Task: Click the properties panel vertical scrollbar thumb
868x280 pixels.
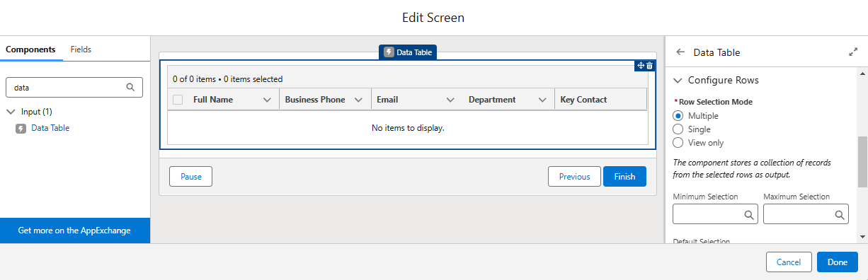Action: [x=862, y=162]
